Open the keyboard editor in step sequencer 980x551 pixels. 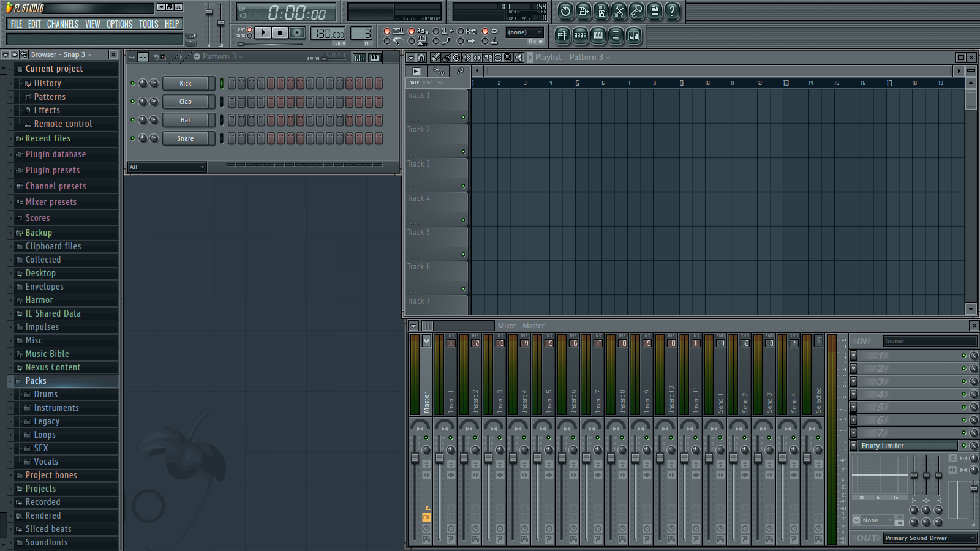pyautogui.click(x=374, y=58)
